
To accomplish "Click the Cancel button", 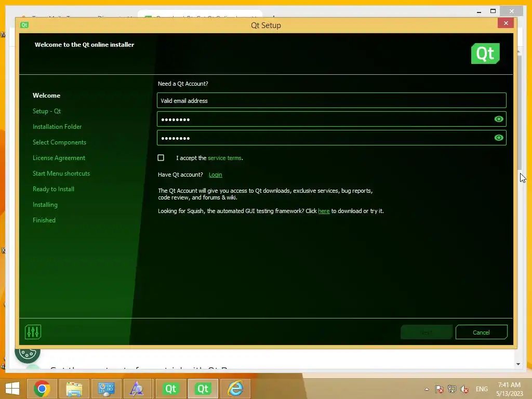I will [481, 332].
